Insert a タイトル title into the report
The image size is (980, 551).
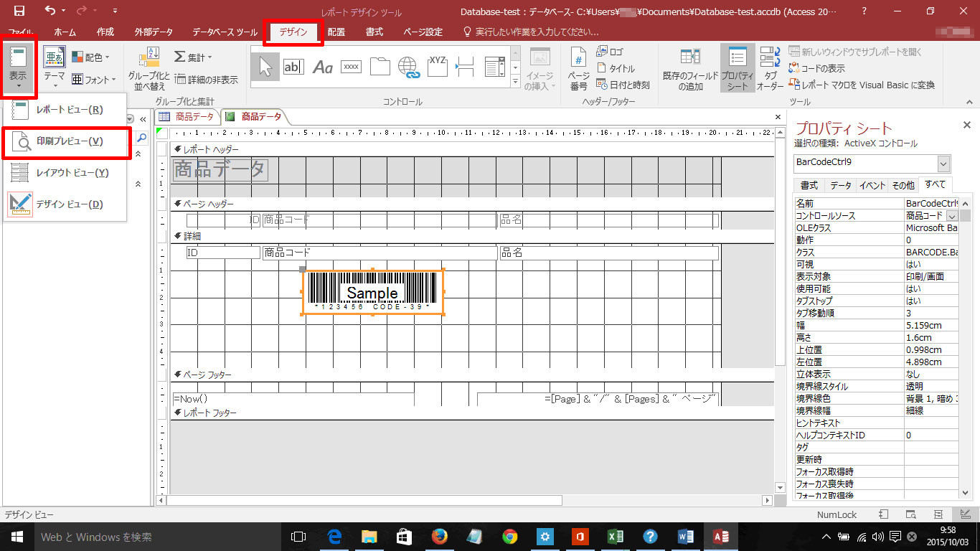(616, 68)
